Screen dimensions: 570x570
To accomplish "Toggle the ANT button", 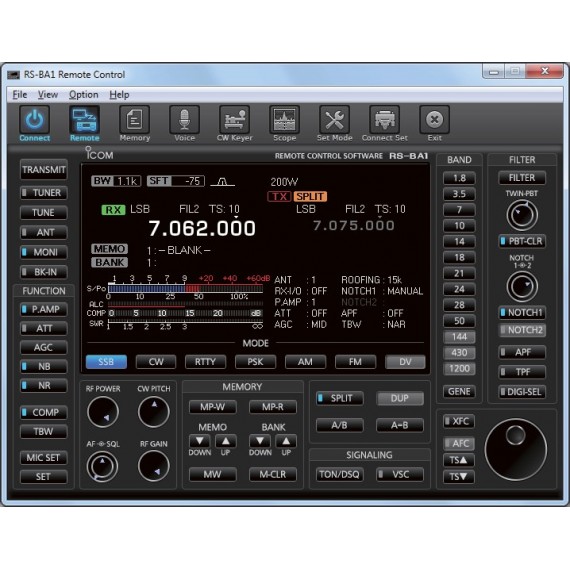I will tap(44, 232).
